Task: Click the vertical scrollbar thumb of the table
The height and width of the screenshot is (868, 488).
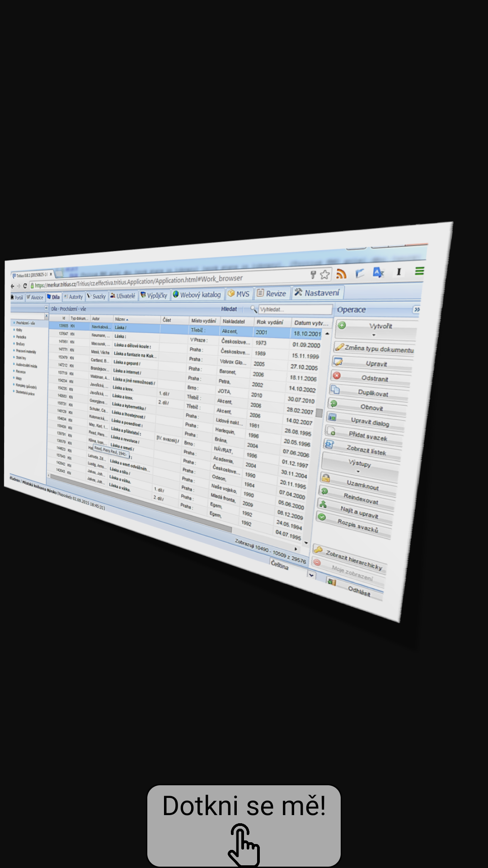Action: click(319, 413)
